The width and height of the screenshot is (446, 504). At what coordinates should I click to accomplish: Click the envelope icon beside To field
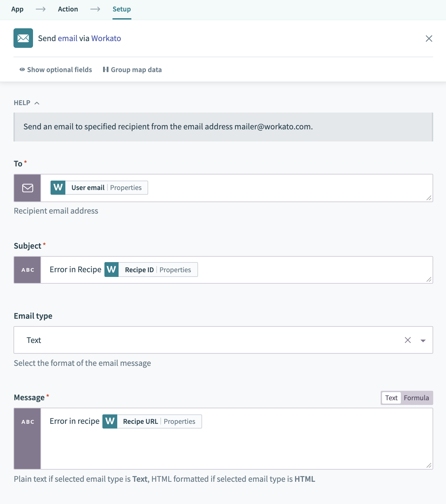tap(27, 188)
